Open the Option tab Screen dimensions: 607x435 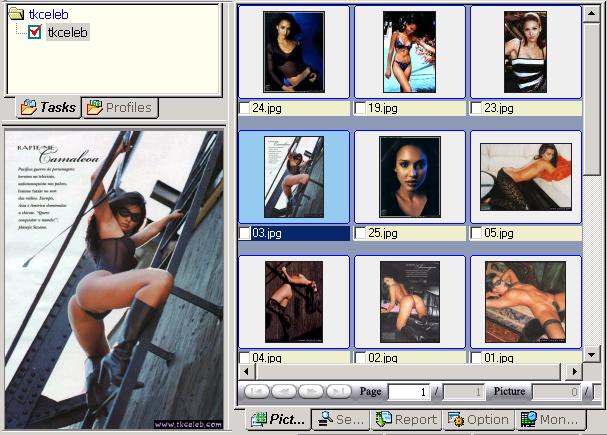479,420
